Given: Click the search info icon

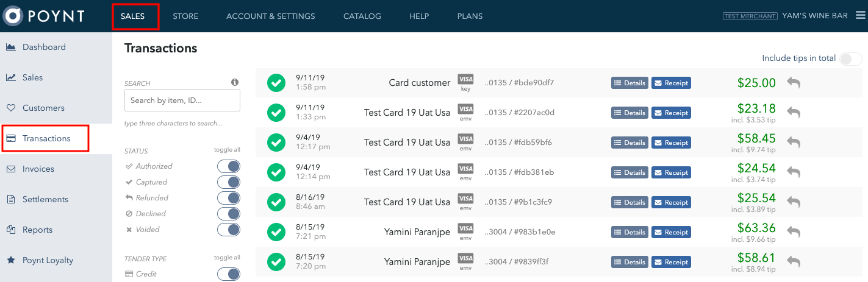Looking at the screenshot, I should click(x=234, y=82).
